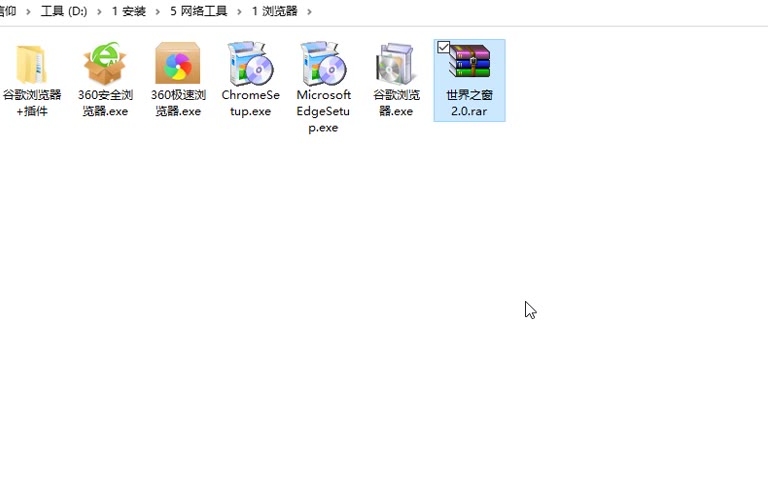Uncheck the checkbox on 世界之窗2.0.rar

point(443,47)
